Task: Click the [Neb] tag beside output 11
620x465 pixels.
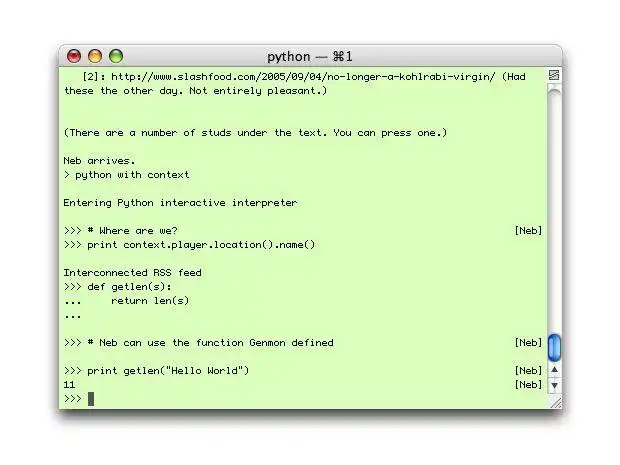Action: coord(528,385)
